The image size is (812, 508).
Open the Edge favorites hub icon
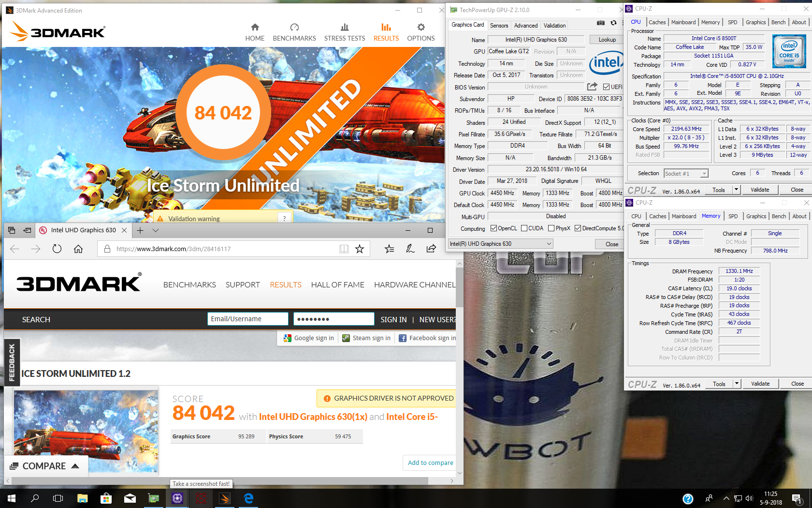click(x=389, y=249)
